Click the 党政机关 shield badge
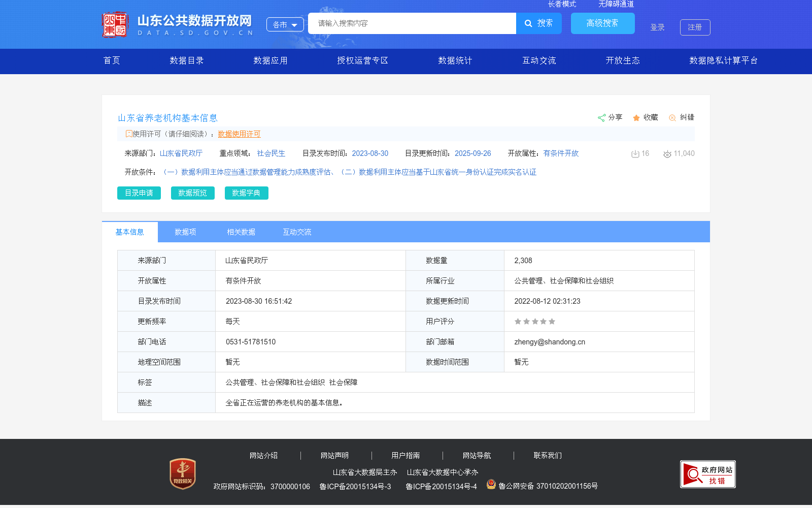The width and height of the screenshot is (812, 508). (x=183, y=474)
